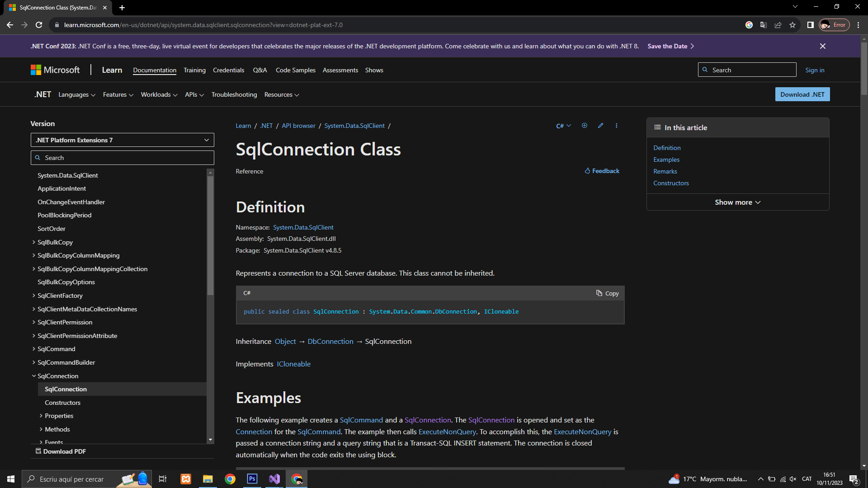Click the edit pencil icon near the title

click(x=600, y=126)
